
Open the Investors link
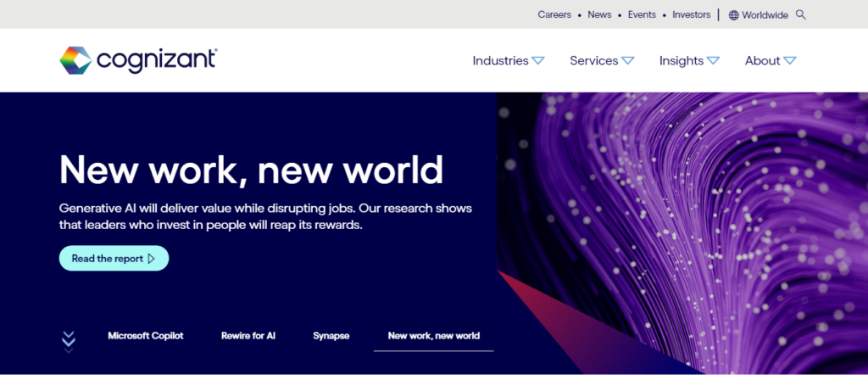[x=691, y=14]
